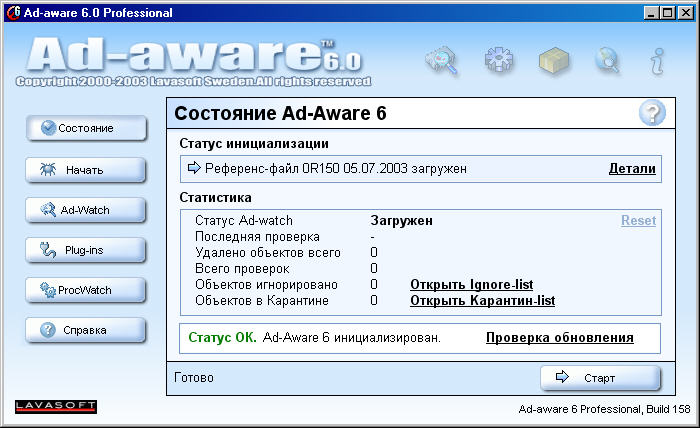
Task: Click the round help question mark icon
Action: coord(652,113)
